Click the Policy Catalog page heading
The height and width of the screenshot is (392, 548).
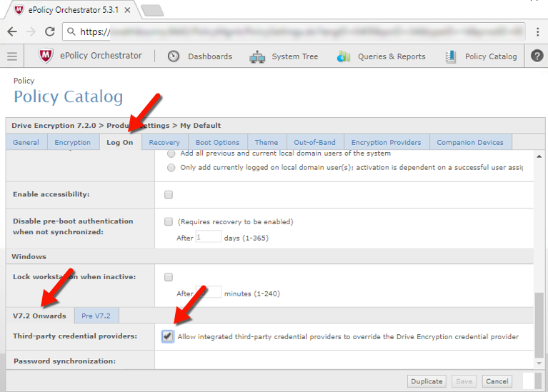point(69,97)
